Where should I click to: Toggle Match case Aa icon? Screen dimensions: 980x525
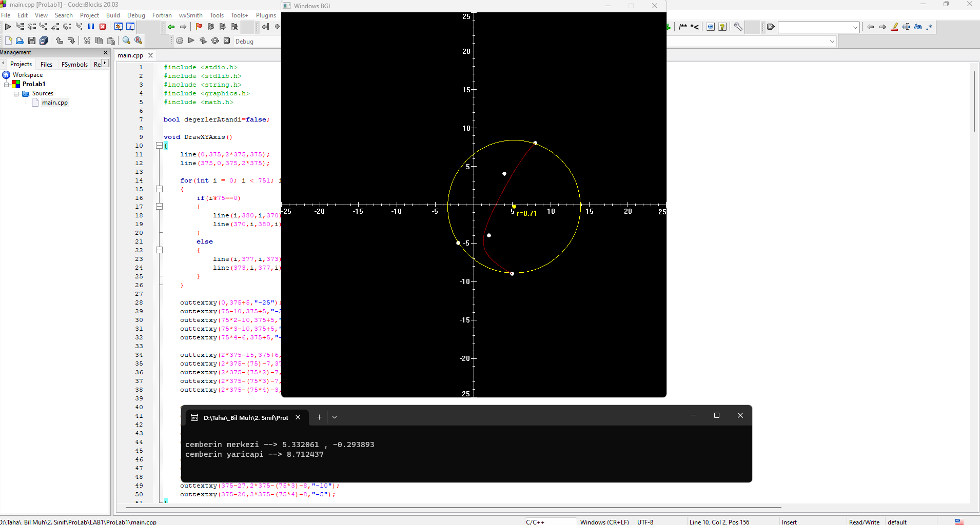pos(918,27)
